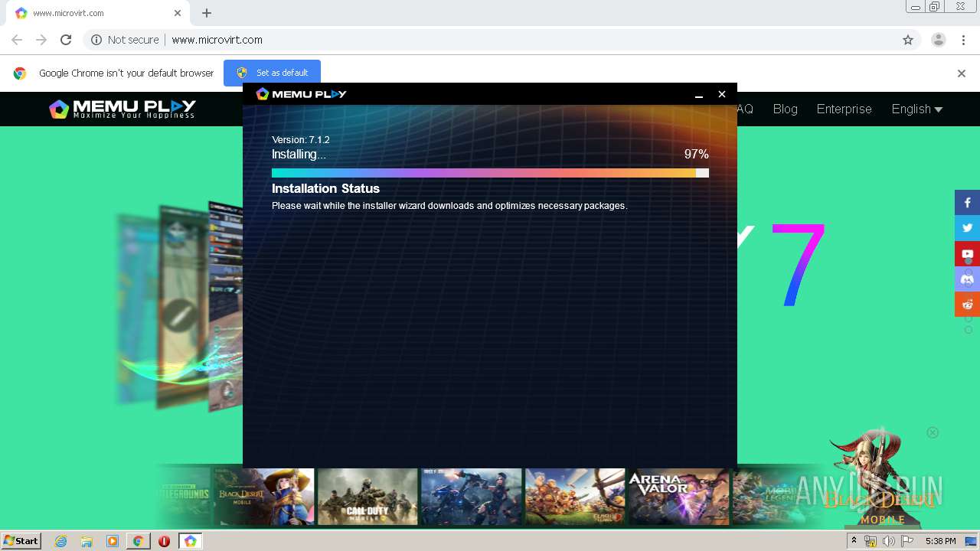The height and width of the screenshot is (551, 980).
Task: Open the Windows Start menu
Action: pyautogui.click(x=21, y=540)
